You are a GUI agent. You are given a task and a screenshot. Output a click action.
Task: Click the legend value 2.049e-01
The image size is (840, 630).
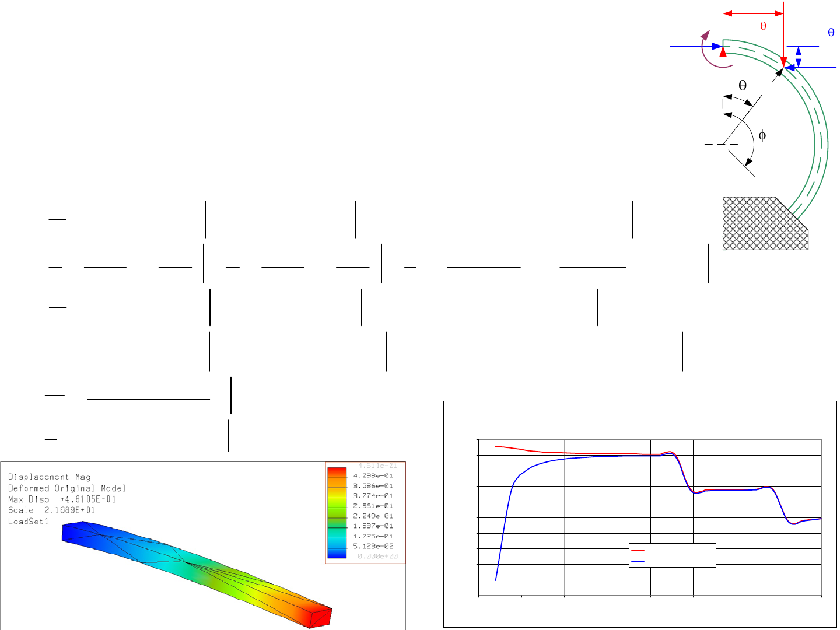click(373, 516)
